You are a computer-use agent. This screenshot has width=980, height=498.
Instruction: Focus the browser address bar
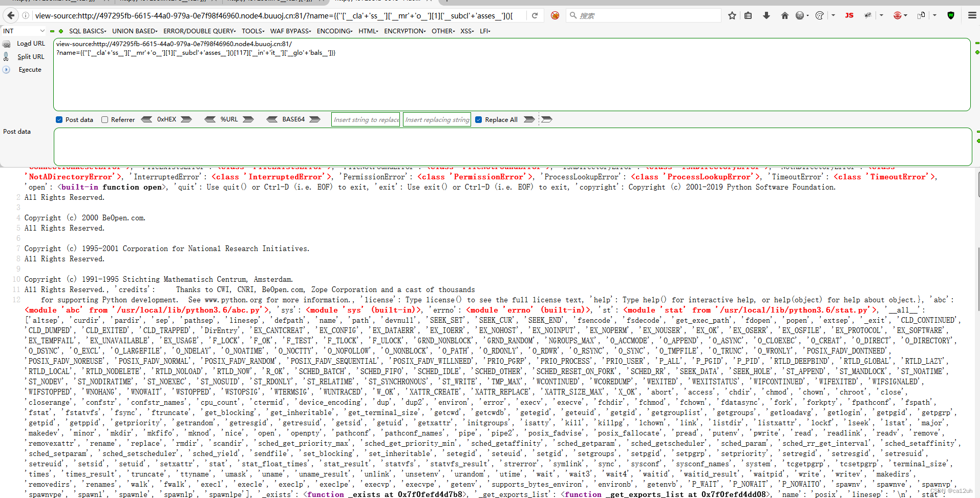coord(279,15)
